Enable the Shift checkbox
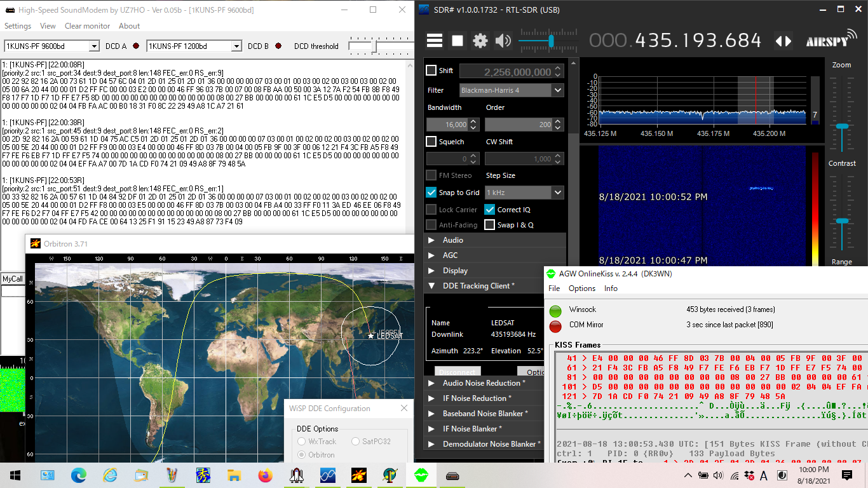The width and height of the screenshot is (868, 488). tap(431, 71)
